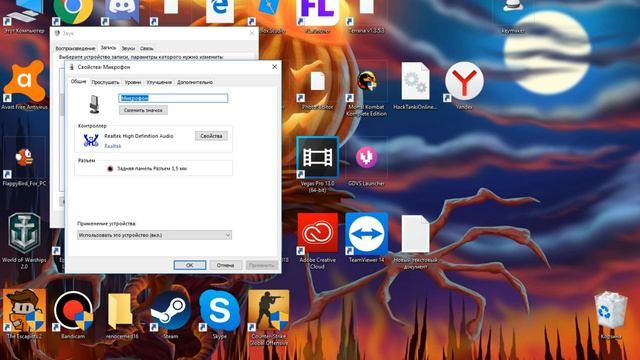Click the Realtek link
This screenshot has width=640, height=360.
point(113,146)
